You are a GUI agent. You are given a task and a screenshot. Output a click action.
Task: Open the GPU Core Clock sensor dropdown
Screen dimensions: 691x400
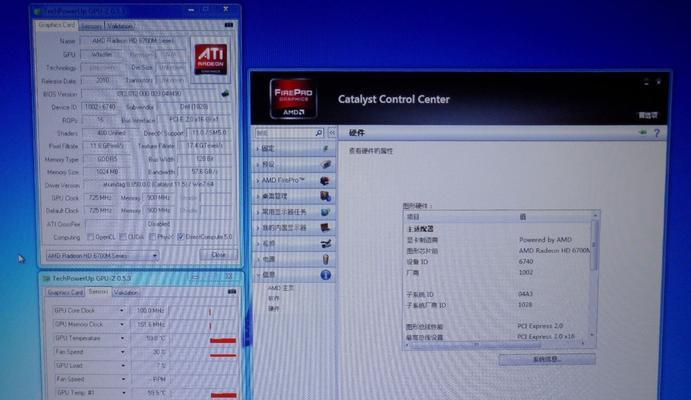(x=122, y=311)
